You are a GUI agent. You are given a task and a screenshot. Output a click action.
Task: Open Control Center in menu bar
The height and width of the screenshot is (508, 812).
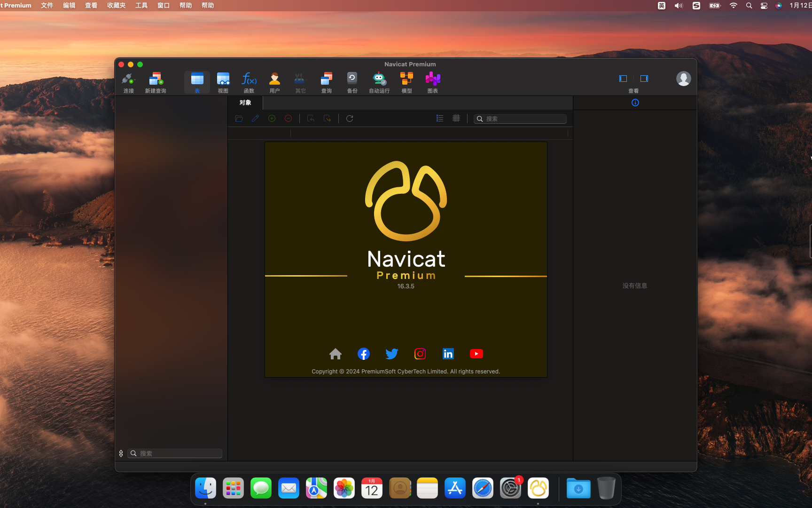point(764,6)
